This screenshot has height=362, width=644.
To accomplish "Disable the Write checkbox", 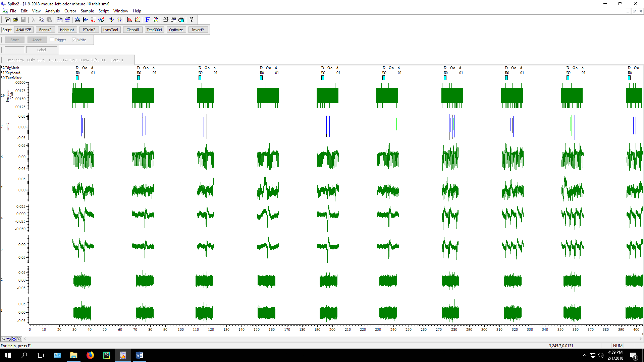I will tap(74, 40).
